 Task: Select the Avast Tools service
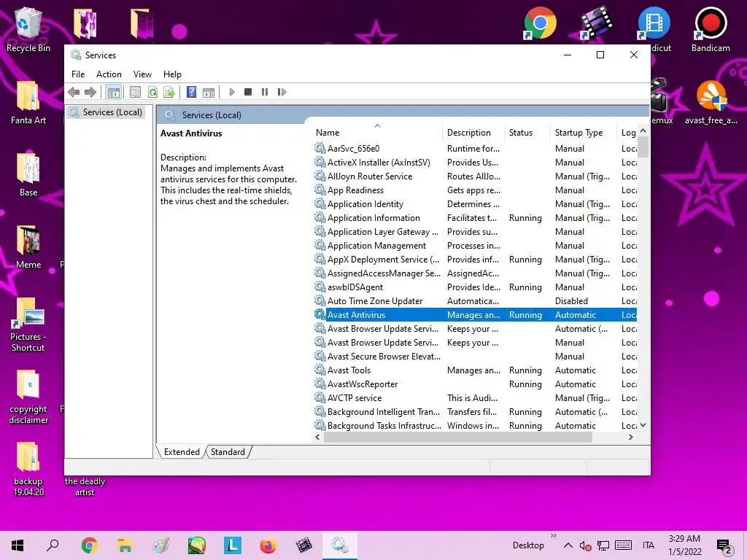[475, 370]
